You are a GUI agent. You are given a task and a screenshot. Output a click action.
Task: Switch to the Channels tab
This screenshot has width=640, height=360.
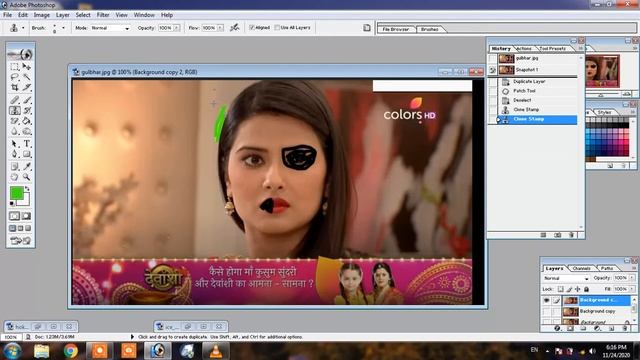[582, 269]
